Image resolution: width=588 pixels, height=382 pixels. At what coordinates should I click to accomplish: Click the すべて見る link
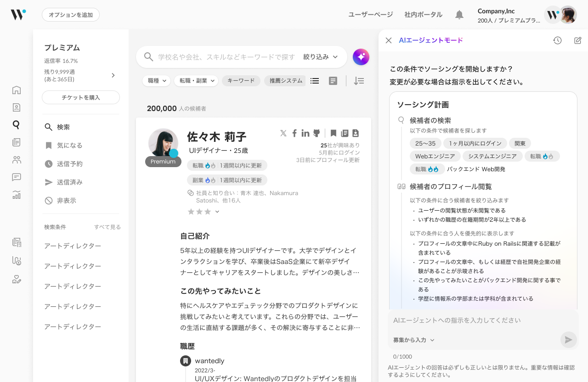point(107,227)
